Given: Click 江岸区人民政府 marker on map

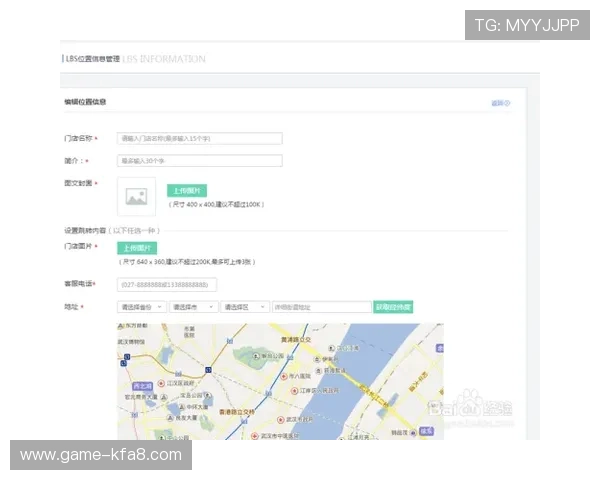Looking at the screenshot, I should [294, 391].
